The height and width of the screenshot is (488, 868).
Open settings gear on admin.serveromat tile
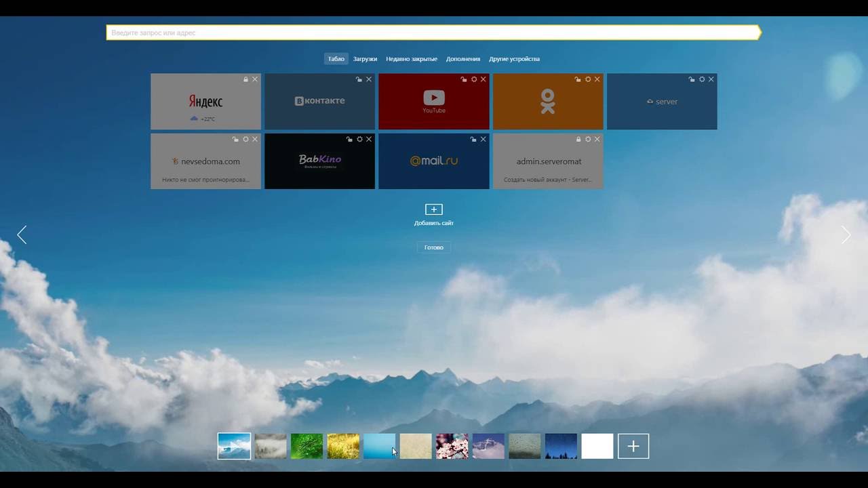pos(588,139)
